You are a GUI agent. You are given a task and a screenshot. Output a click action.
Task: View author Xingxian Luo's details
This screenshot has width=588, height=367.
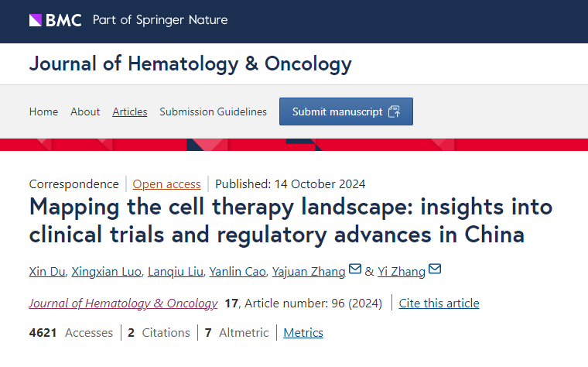105,270
